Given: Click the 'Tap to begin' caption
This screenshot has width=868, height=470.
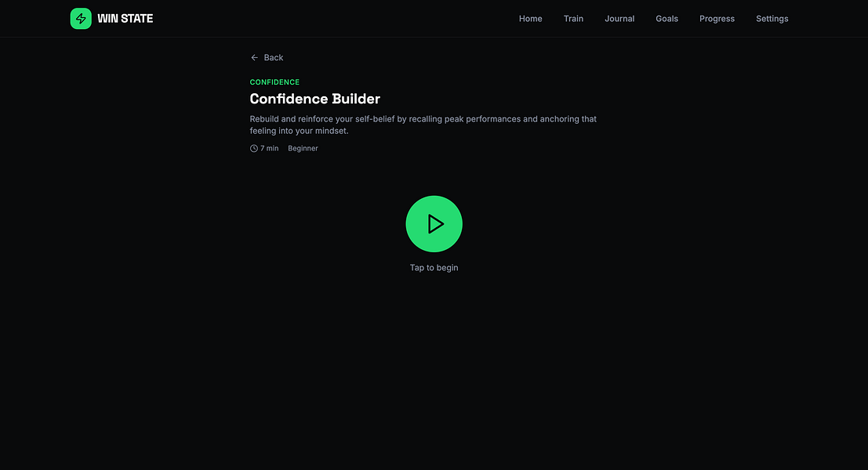Looking at the screenshot, I should coord(434,268).
